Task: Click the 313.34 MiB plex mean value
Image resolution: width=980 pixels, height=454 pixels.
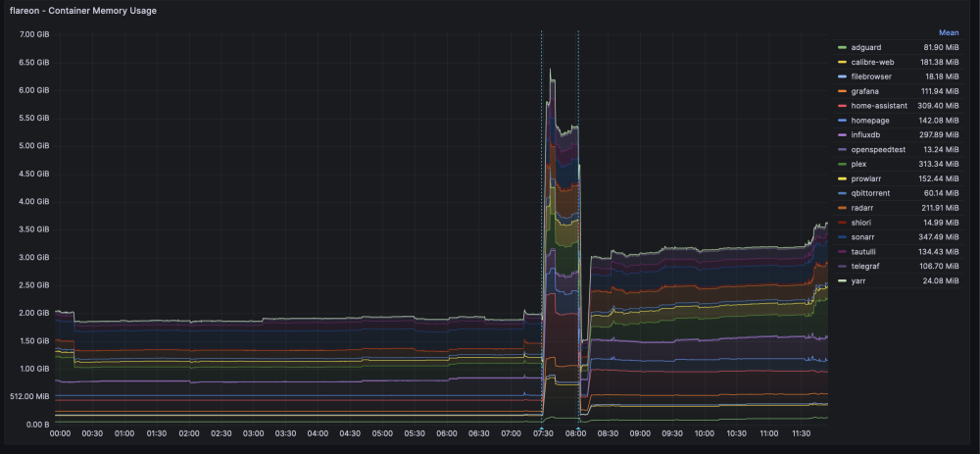Action: coord(939,164)
